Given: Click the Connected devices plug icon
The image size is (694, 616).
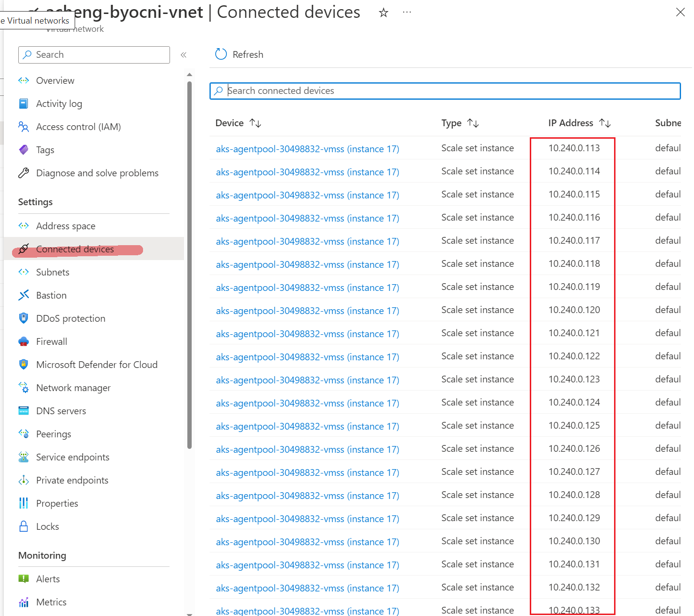Looking at the screenshot, I should [x=24, y=249].
